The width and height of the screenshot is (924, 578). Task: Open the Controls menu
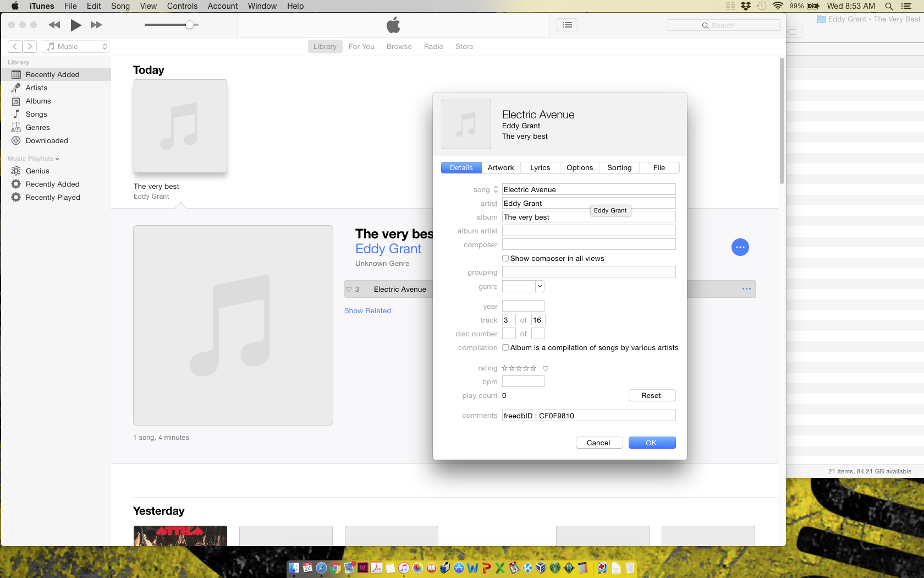click(x=182, y=6)
